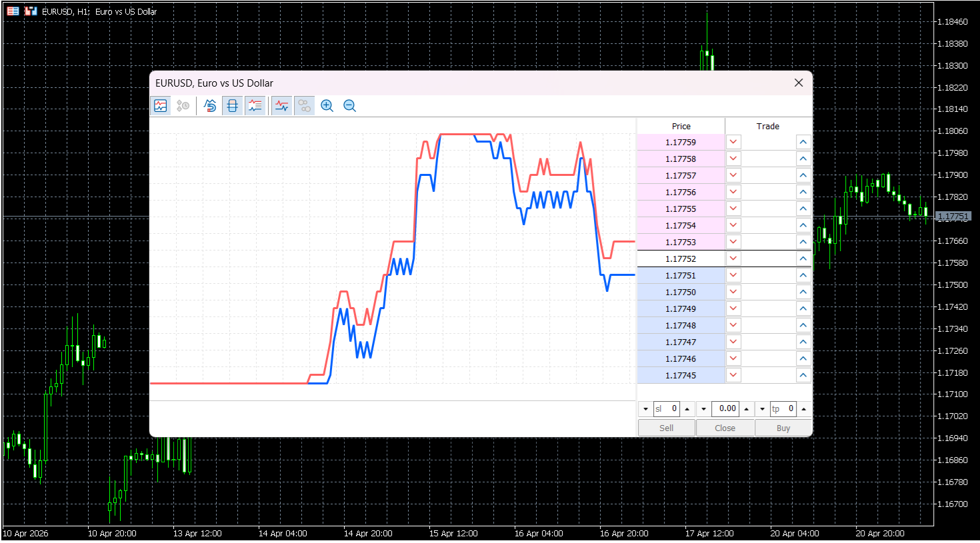980x543 pixels.
Task: Toggle the tick chart display button
Action: coord(161,105)
